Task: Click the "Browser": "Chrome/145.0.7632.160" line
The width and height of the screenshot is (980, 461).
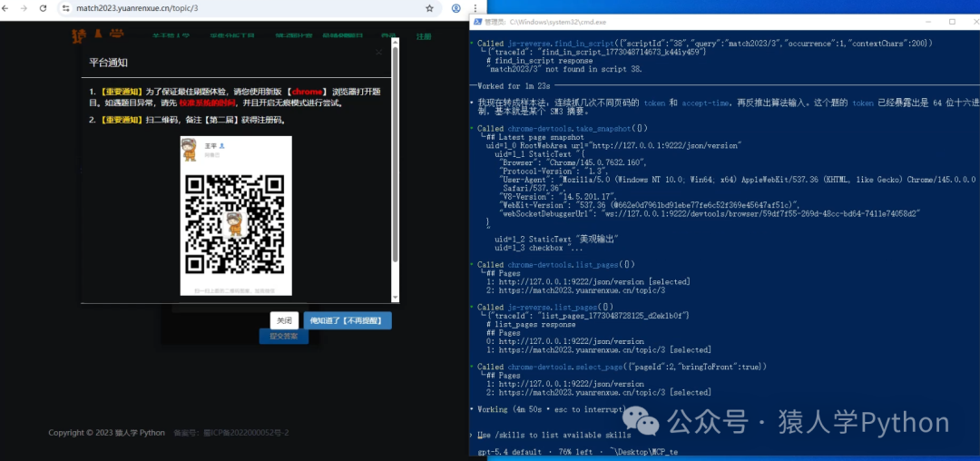Action: [x=573, y=162]
